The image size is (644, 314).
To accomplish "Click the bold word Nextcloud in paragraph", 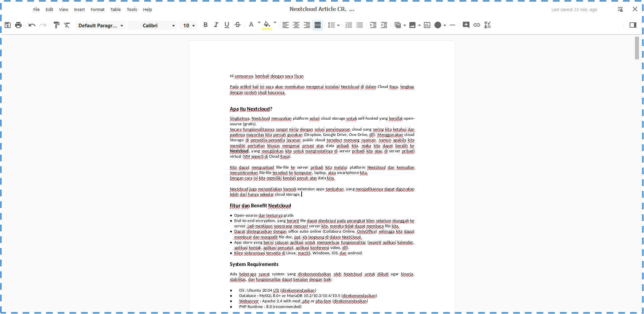I will tap(239, 151).
